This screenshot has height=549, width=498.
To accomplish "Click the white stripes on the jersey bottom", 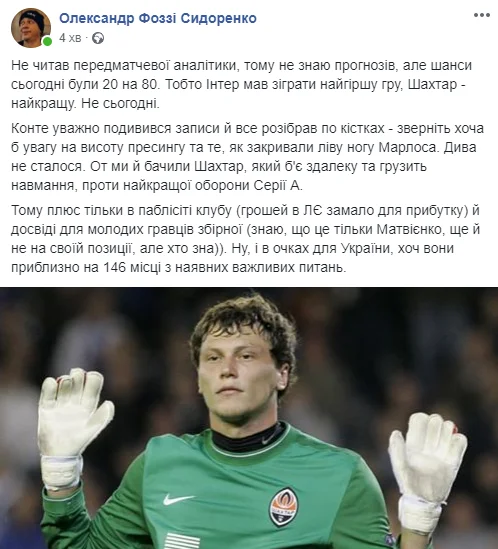I will point(182,541).
